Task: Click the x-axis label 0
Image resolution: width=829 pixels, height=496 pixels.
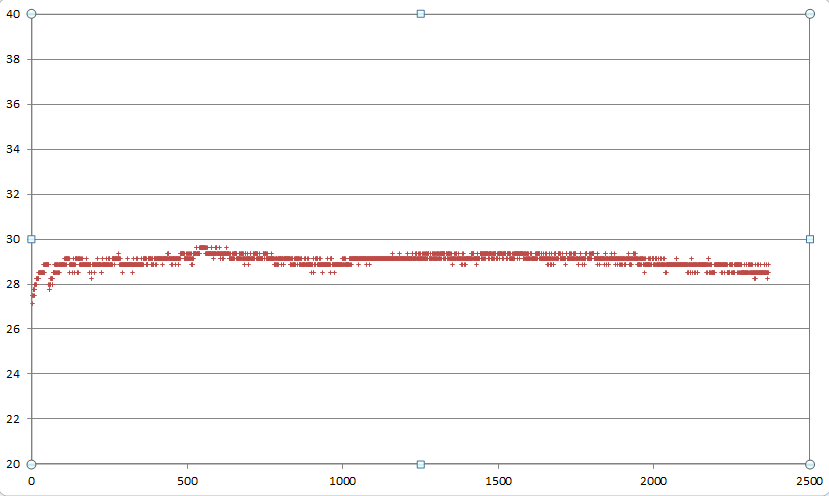Action: click(x=32, y=481)
